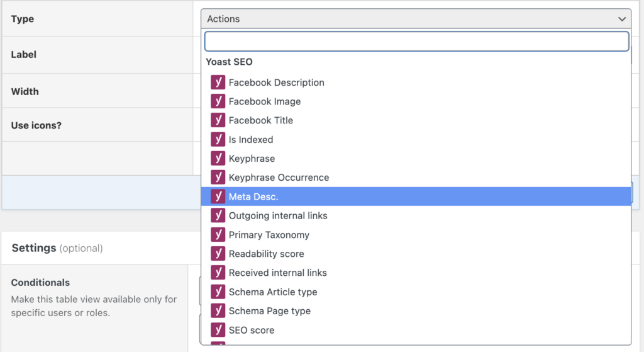Collapse the dropdown using the chevron arrow

click(622, 19)
